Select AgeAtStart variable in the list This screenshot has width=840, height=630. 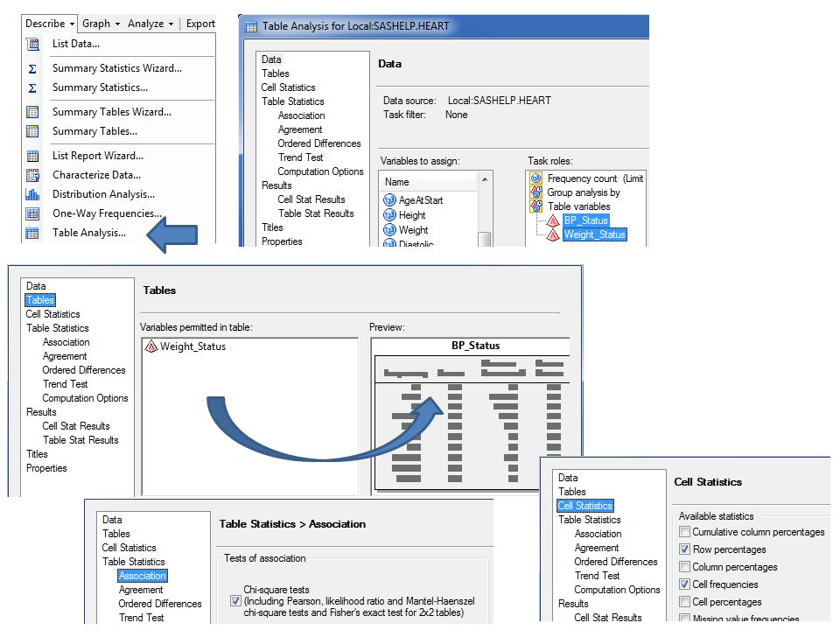[x=421, y=200]
